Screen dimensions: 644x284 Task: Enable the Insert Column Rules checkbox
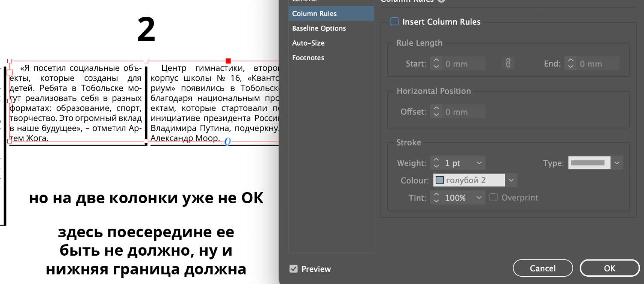(x=394, y=22)
